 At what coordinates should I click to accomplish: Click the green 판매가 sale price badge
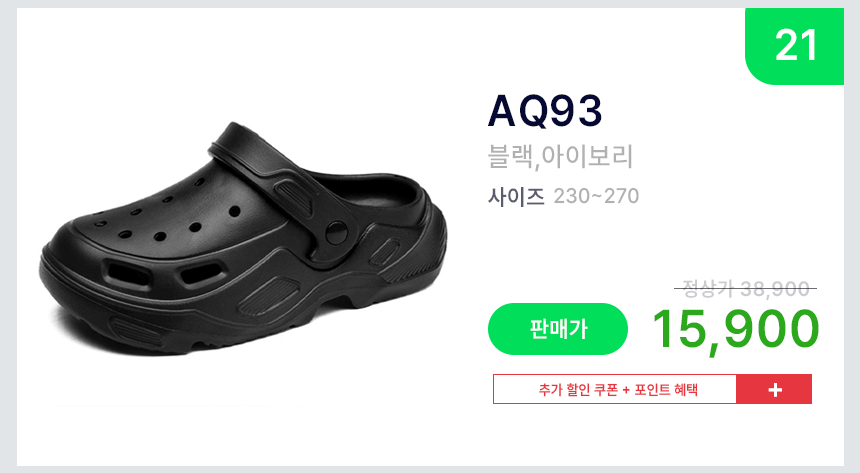click(x=558, y=329)
